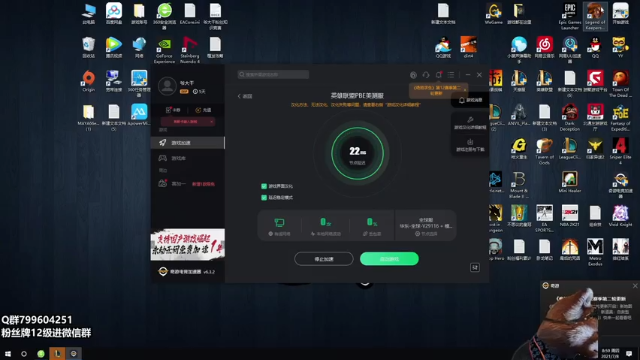Open Dark Deception desktop icon
The image size is (640, 360).
570,118
